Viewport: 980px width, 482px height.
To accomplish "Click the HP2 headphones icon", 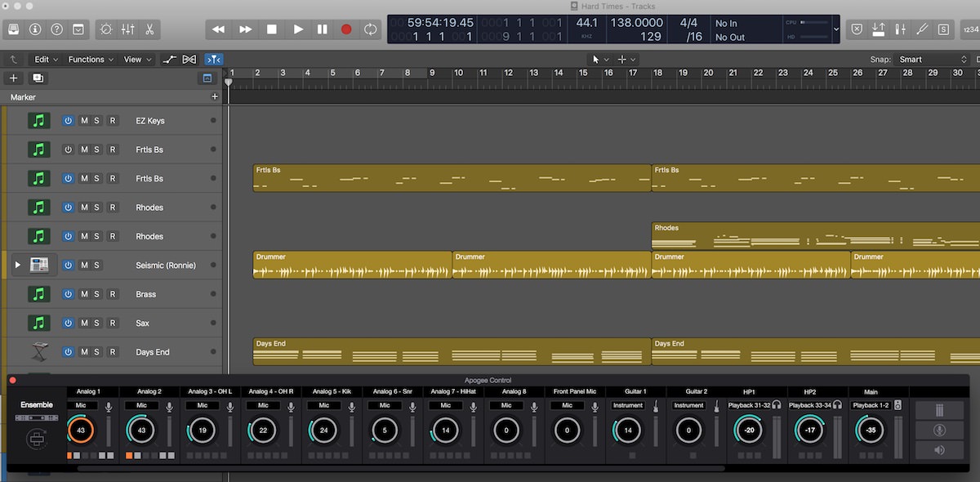I will click(837, 405).
